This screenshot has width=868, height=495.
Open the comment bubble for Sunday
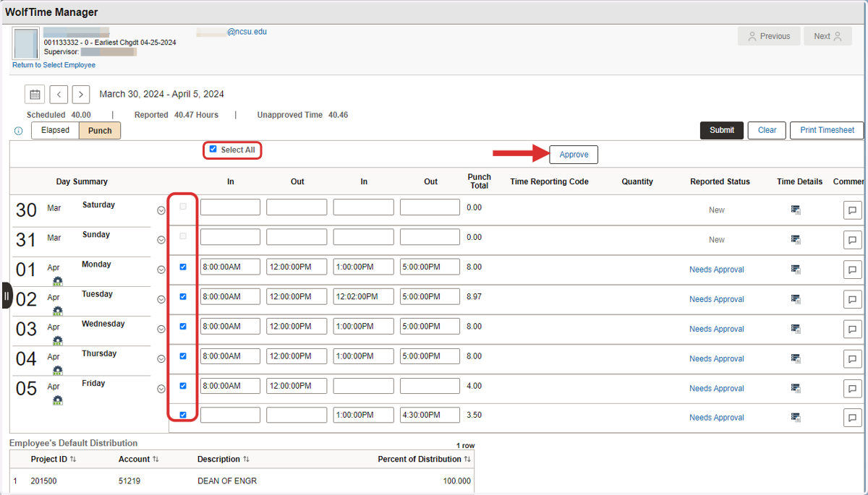(852, 239)
